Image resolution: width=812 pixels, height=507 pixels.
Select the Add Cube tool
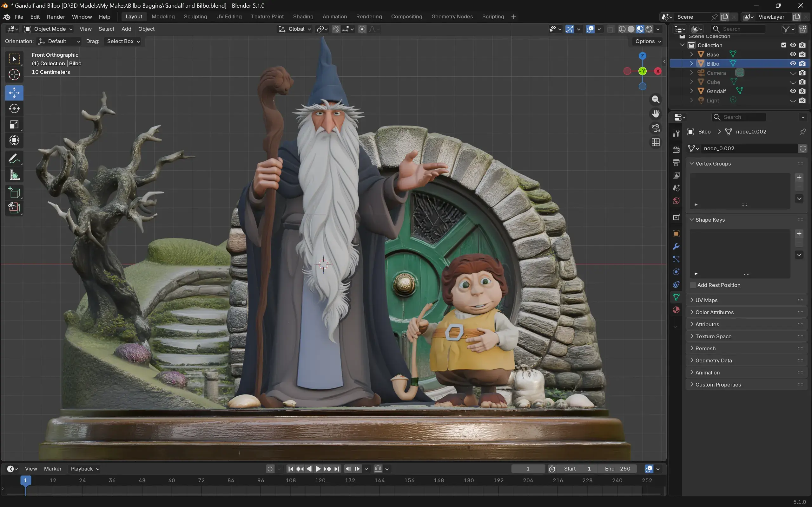pyautogui.click(x=14, y=193)
